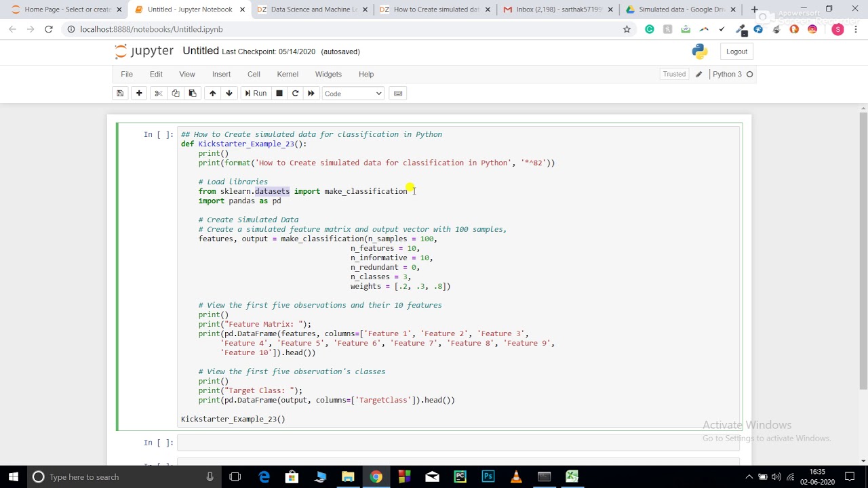Bookmark this page with star icon
Image resolution: width=868 pixels, height=488 pixels.
[627, 29]
